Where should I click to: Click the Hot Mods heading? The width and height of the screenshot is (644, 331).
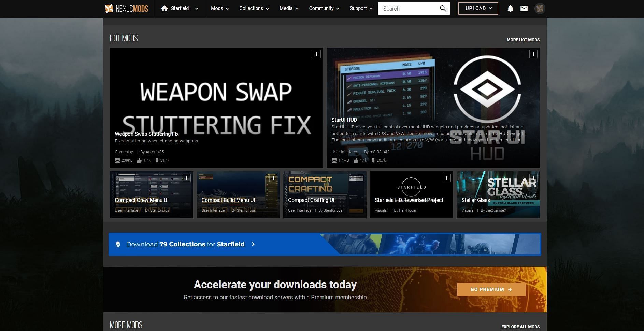click(124, 38)
